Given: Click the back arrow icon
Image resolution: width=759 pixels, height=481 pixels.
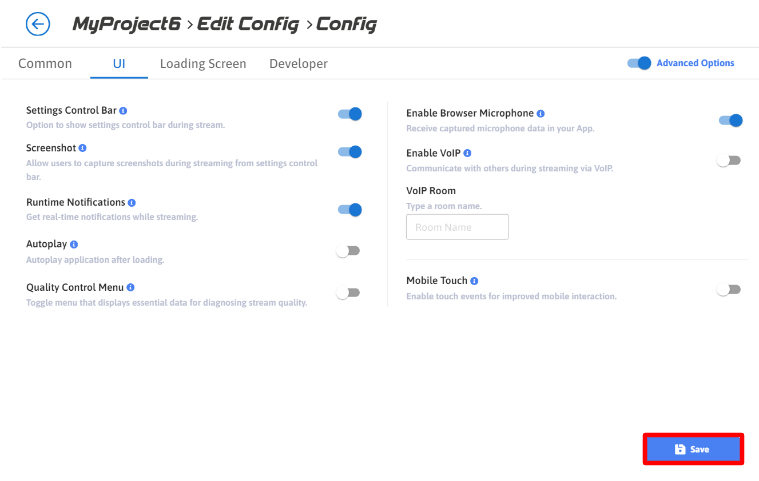Looking at the screenshot, I should 38,24.
